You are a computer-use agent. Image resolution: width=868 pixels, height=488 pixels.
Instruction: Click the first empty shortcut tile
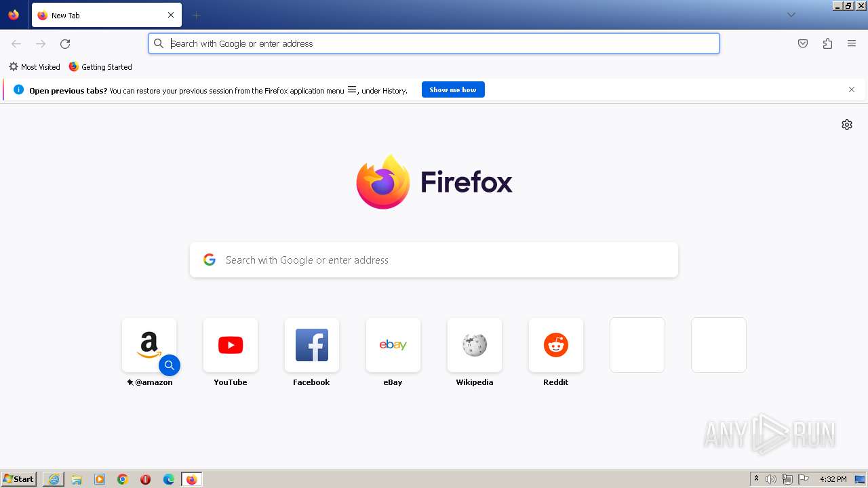point(637,345)
